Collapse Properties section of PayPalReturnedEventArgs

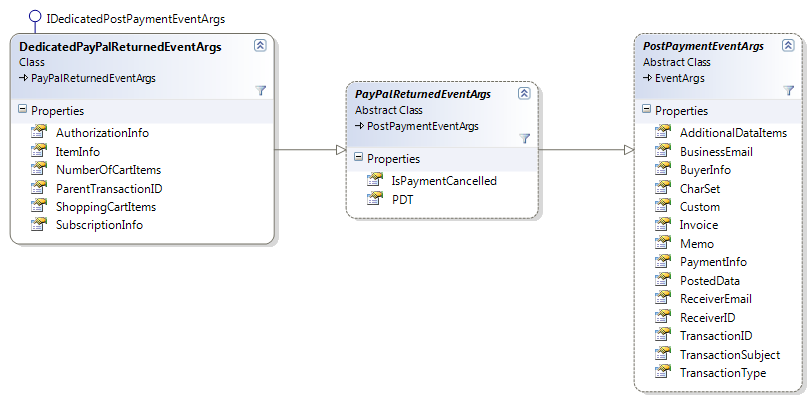[358, 157]
